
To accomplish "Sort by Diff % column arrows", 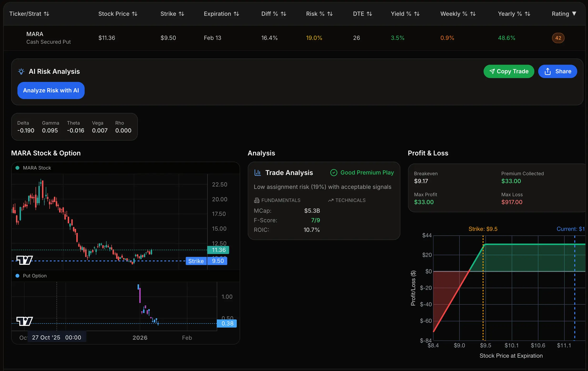I will pyautogui.click(x=283, y=14).
